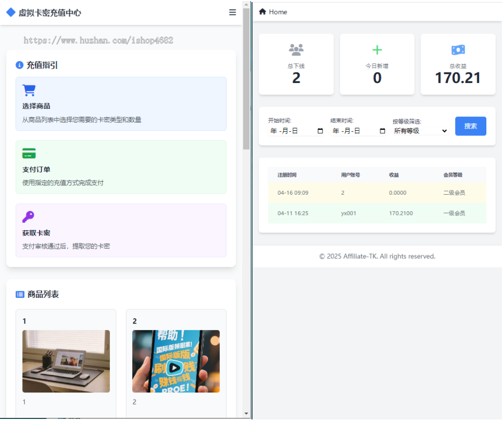Click the total earnings value 170.21
Viewport: 504px width, 421px height.
pos(459,78)
